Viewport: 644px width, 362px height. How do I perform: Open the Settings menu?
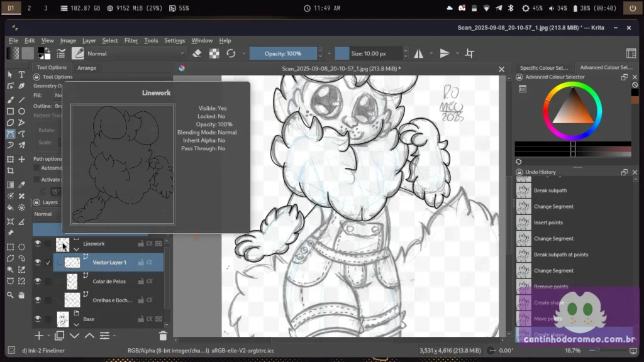click(x=175, y=40)
